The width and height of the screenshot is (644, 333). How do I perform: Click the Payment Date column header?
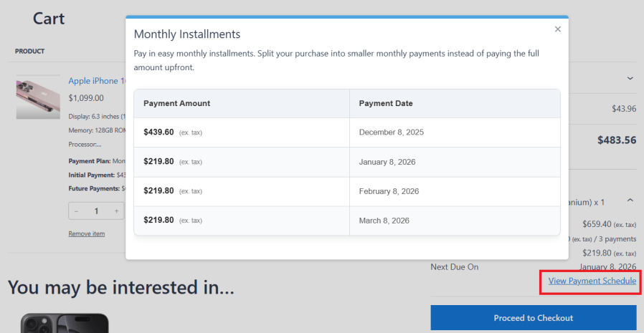pos(386,103)
